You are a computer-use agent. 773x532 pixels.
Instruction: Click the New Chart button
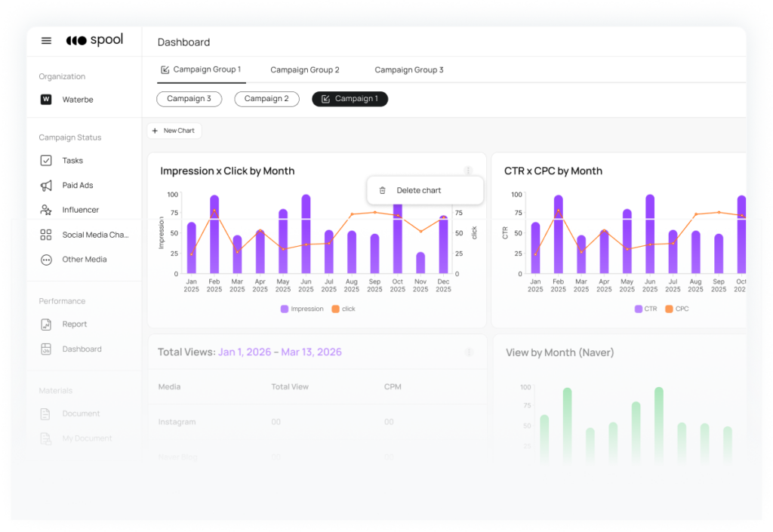click(174, 131)
